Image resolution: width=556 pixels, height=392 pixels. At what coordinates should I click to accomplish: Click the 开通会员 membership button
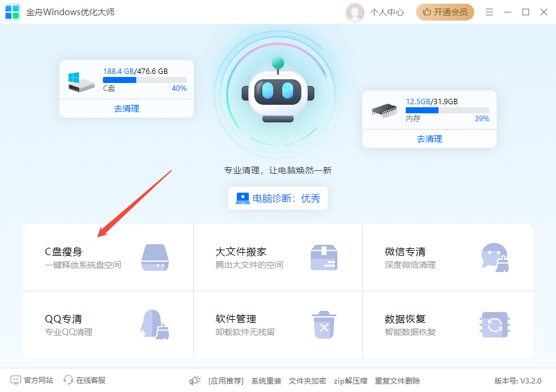click(445, 12)
